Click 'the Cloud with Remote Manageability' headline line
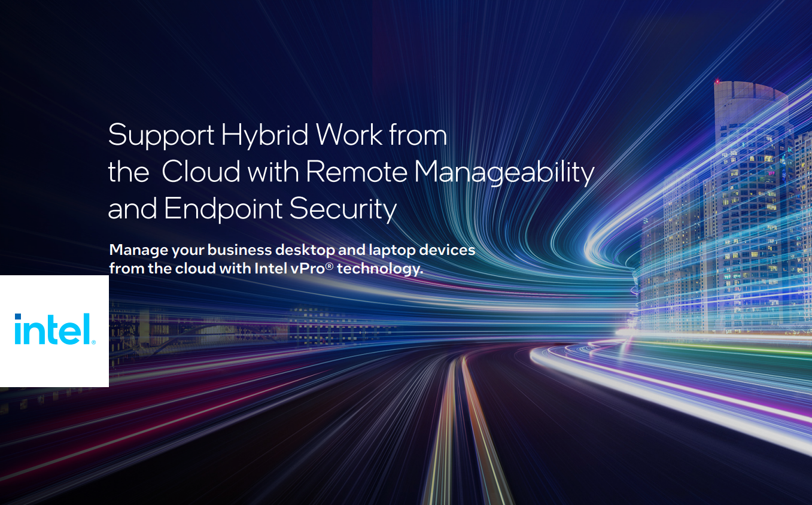 [351, 173]
